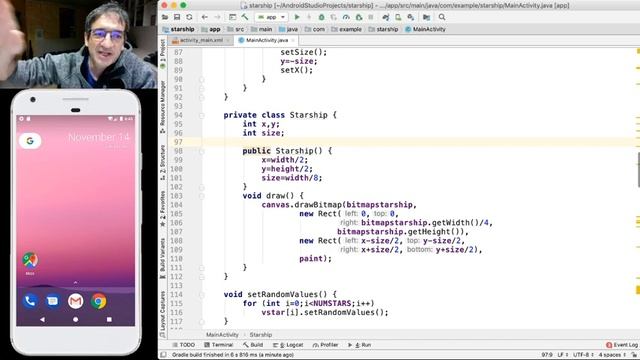Open the Maps app on emulator home screen
640x360 pixels.
(30, 260)
